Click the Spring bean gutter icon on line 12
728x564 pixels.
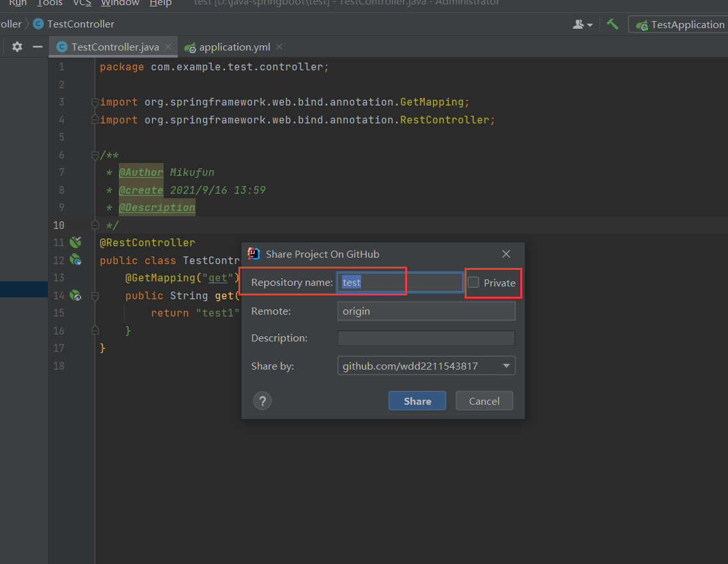pyautogui.click(x=75, y=260)
